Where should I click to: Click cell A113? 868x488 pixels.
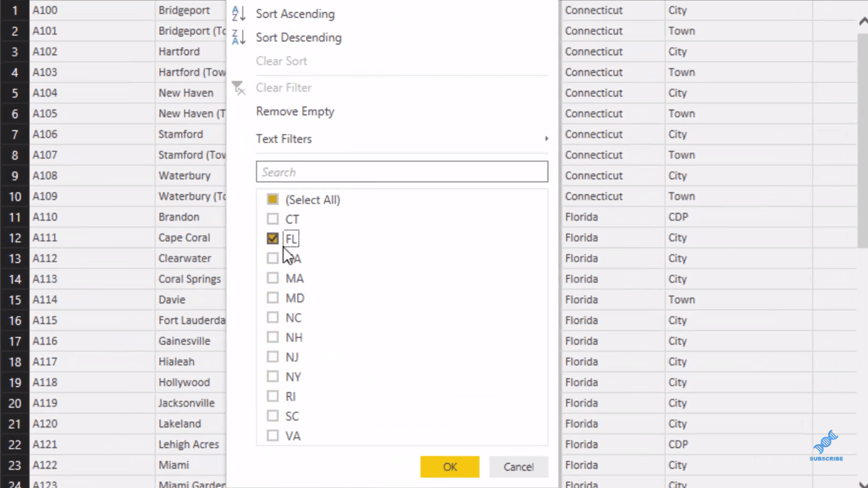(92, 279)
